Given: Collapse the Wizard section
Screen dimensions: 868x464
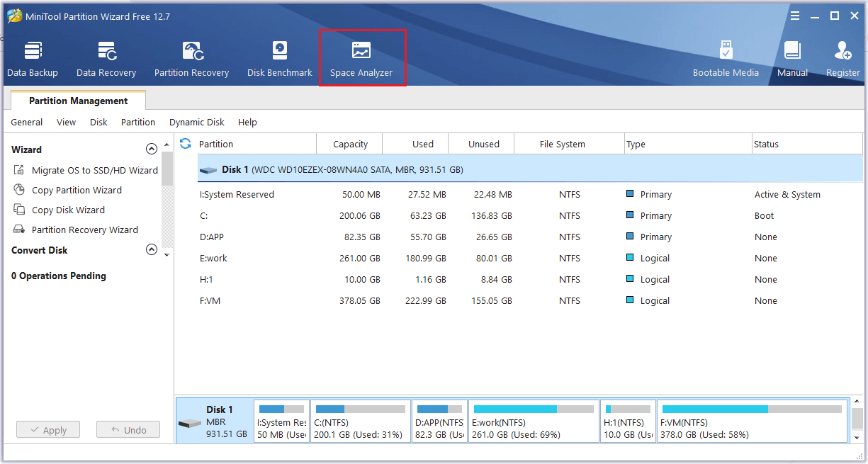Looking at the screenshot, I should tap(151, 149).
